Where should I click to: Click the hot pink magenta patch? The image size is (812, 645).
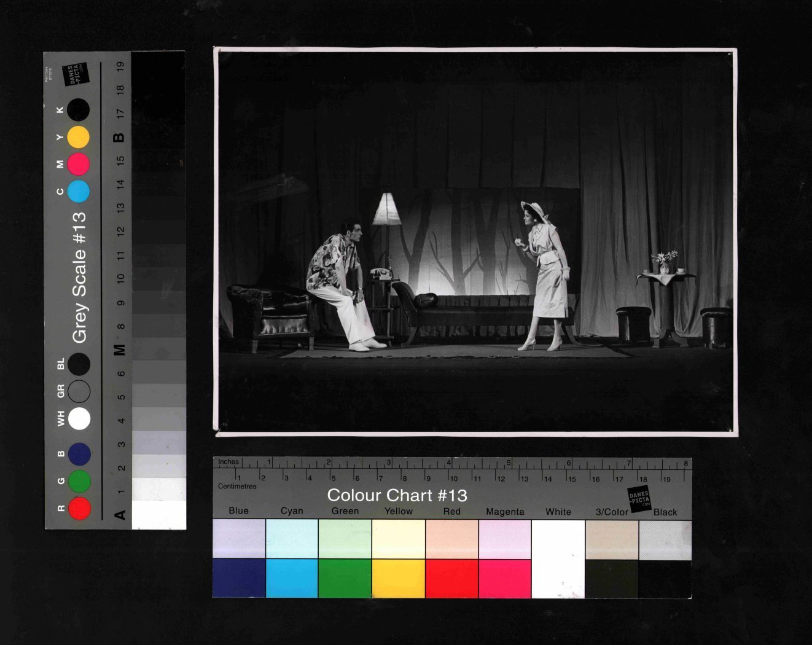click(505, 578)
